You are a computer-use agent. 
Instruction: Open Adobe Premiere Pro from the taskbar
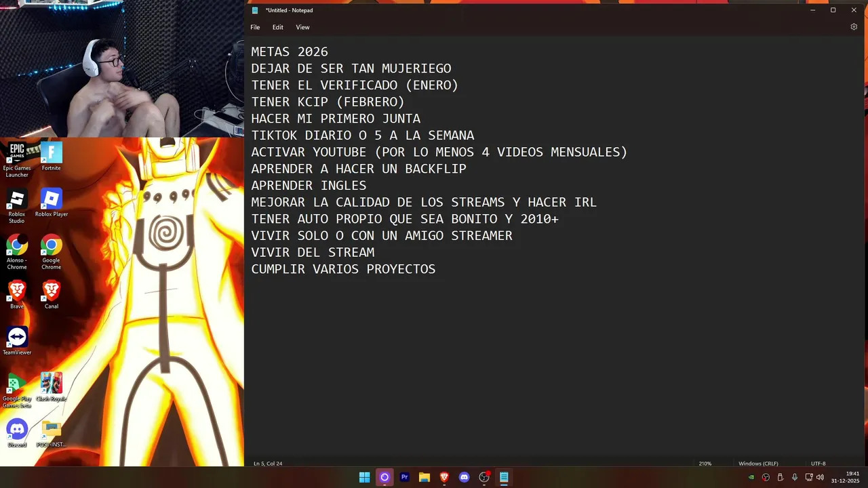[x=404, y=477]
